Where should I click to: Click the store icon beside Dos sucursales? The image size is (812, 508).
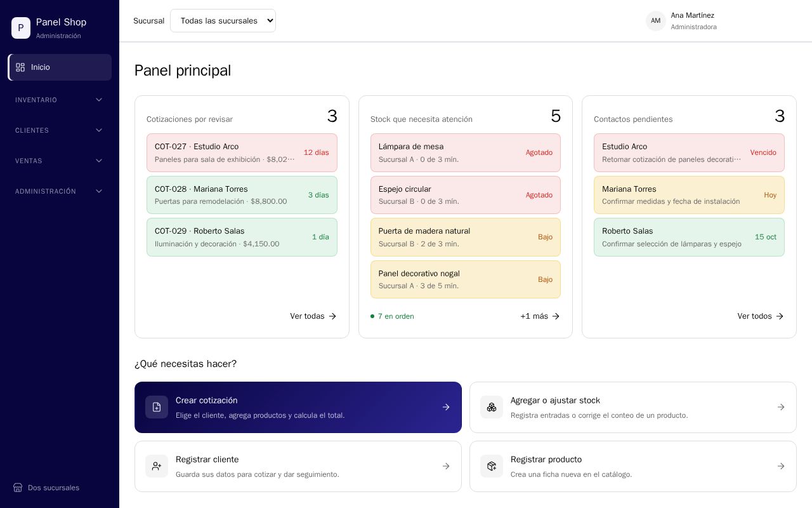pyautogui.click(x=18, y=488)
